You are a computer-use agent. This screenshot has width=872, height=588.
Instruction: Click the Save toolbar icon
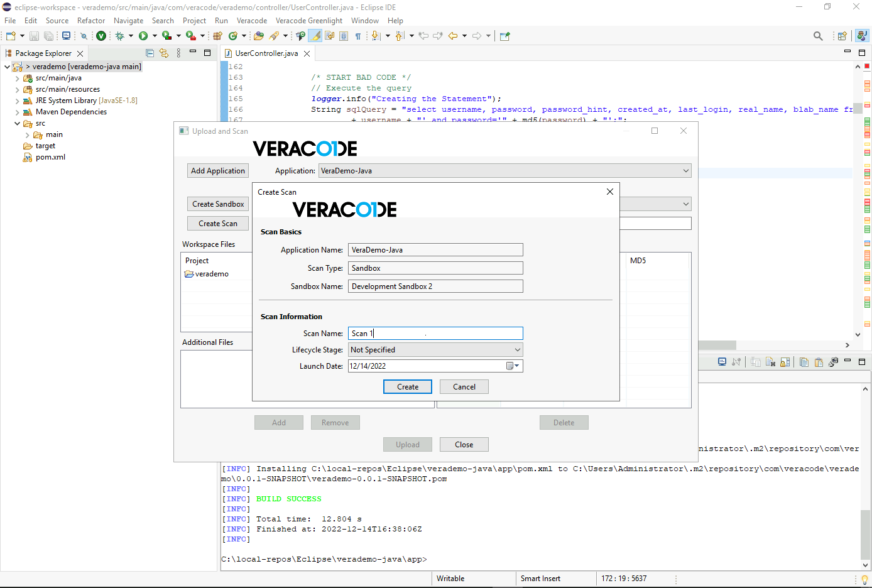click(x=35, y=36)
